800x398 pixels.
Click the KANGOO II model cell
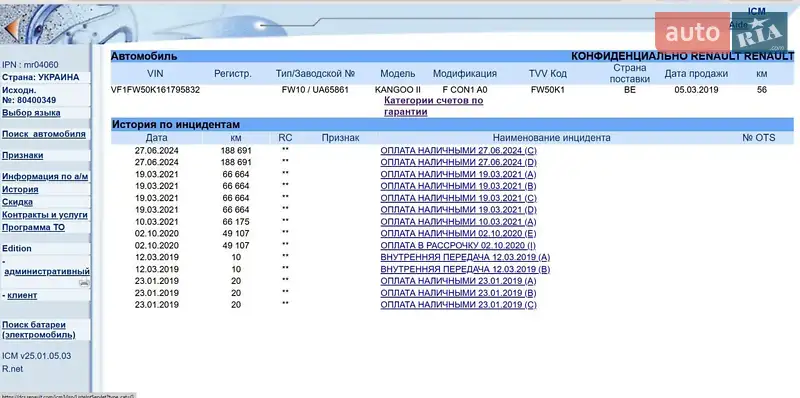pyautogui.click(x=397, y=90)
